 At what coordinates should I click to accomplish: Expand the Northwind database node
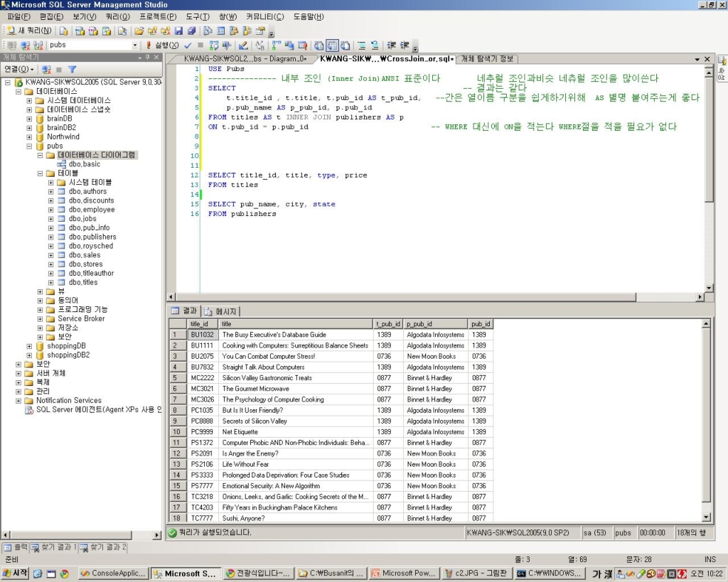point(29,137)
